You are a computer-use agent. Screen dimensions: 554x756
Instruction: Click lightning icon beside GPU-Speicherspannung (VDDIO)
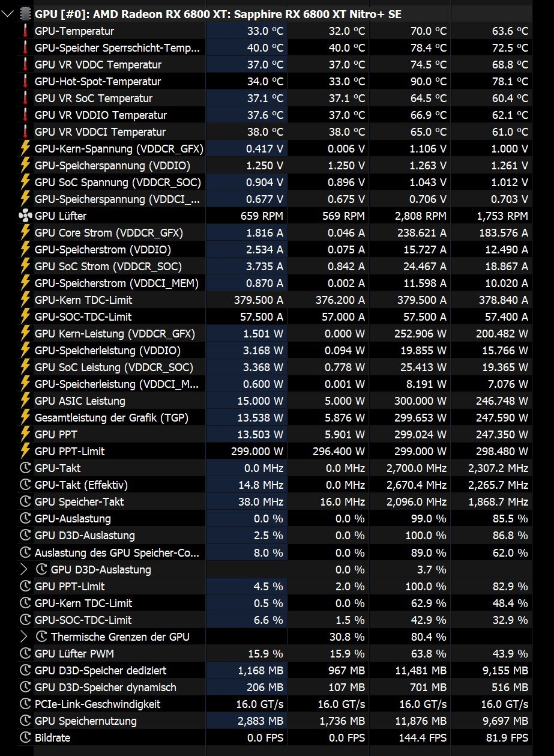pos(25,165)
